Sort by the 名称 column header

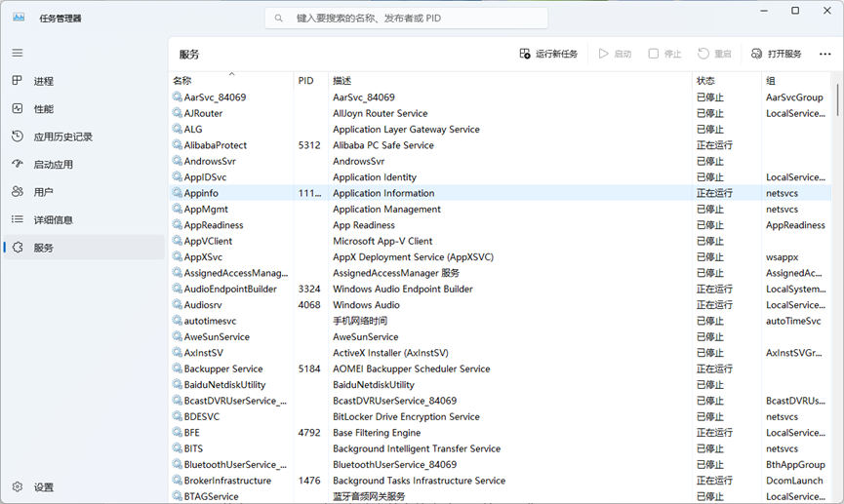click(x=231, y=80)
